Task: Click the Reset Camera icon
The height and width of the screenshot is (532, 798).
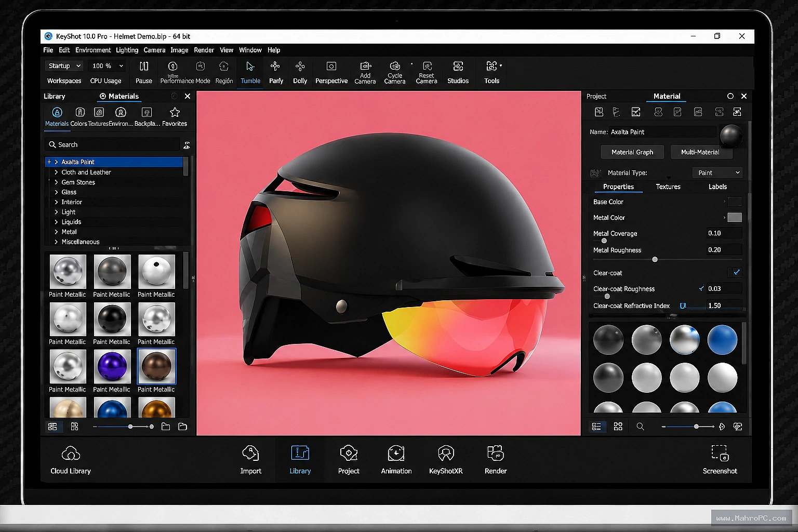Action: [427, 66]
